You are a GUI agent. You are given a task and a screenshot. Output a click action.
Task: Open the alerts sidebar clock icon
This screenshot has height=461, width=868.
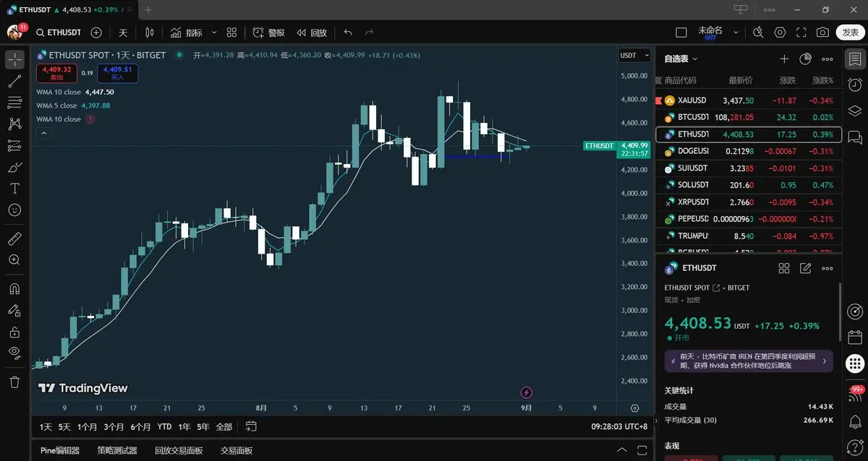tap(855, 85)
